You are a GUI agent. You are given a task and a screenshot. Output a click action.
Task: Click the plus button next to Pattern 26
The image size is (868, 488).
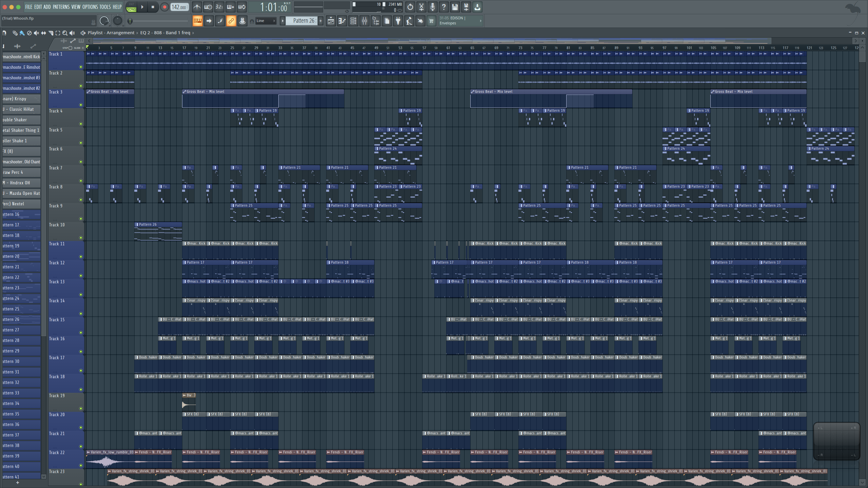(320, 21)
